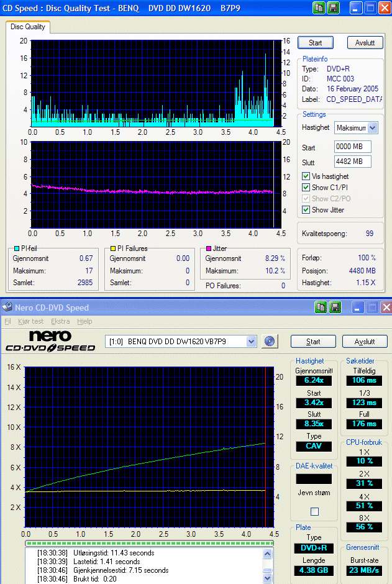Viewport: 392px width, 584px height.
Task: Click save floppy icon in Nero CD-DVD Speed window
Action: (x=335, y=308)
